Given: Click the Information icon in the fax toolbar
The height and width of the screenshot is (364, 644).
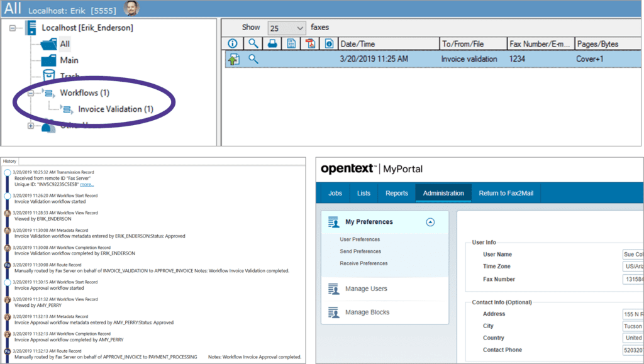Looking at the screenshot, I should (x=233, y=43).
